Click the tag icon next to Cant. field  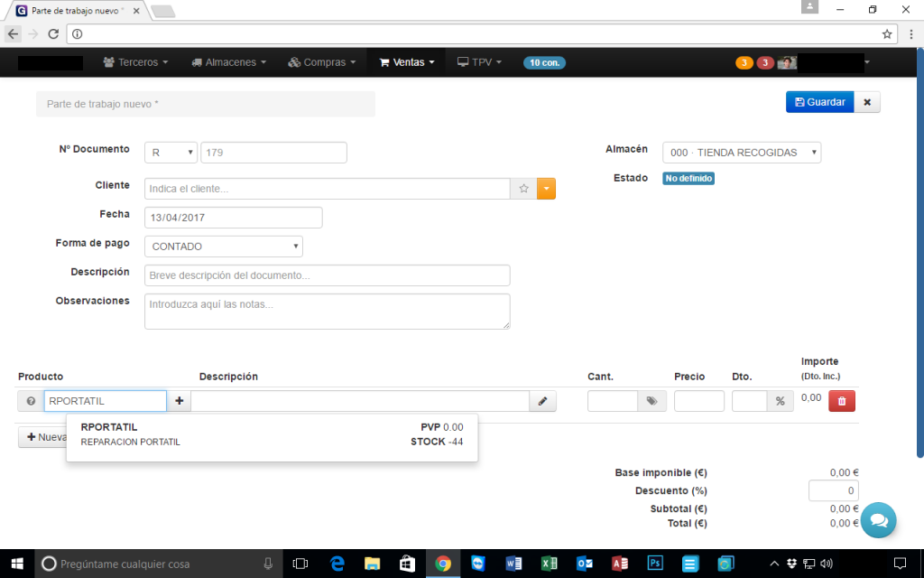pyautogui.click(x=651, y=401)
